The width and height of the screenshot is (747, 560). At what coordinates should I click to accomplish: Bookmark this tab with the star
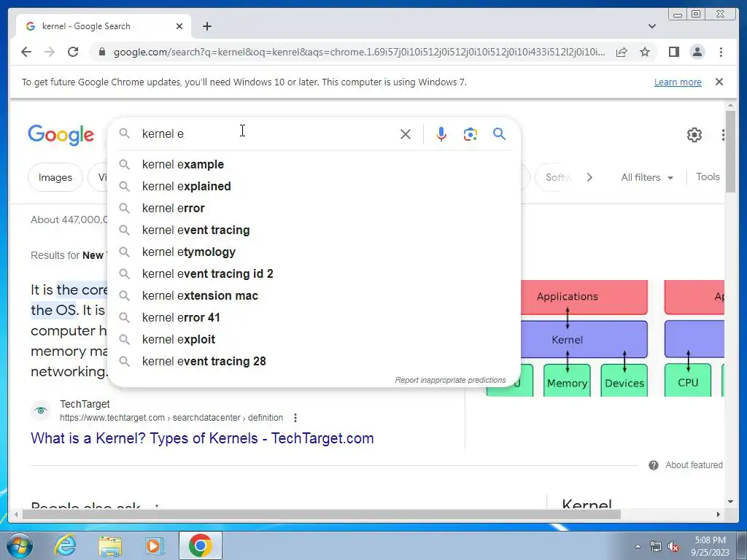coord(645,52)
